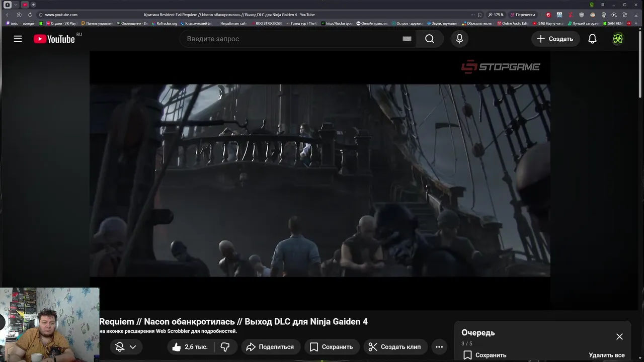
Task: Open bookmark '(246) Научу читать'
Action: click(549, 24)
